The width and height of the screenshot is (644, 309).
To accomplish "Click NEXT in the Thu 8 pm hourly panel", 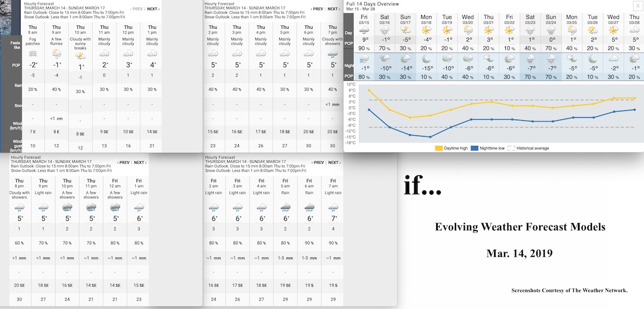I will [x=140, y=162].
